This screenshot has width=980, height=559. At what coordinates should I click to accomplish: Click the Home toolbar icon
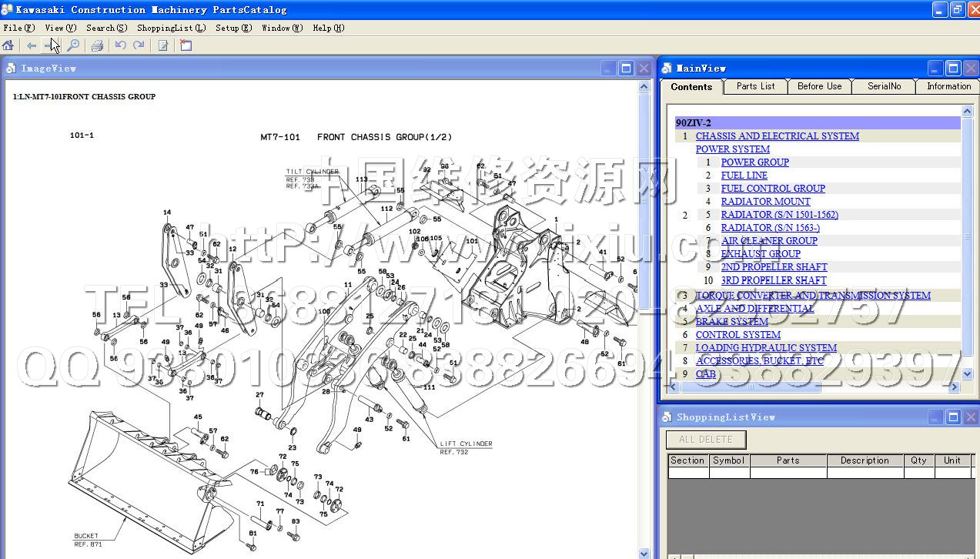(8, 45)
